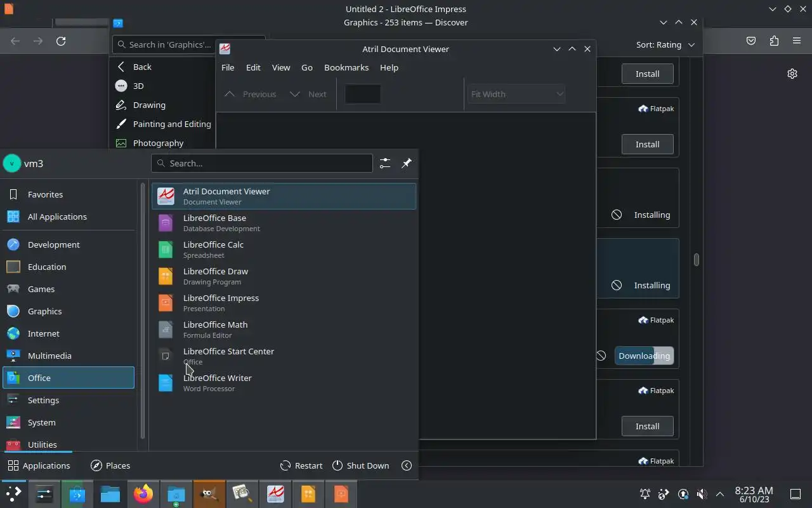Click the Pocket save icon
The width and height of the screenshot is (812, 508).
coord(751,41)
